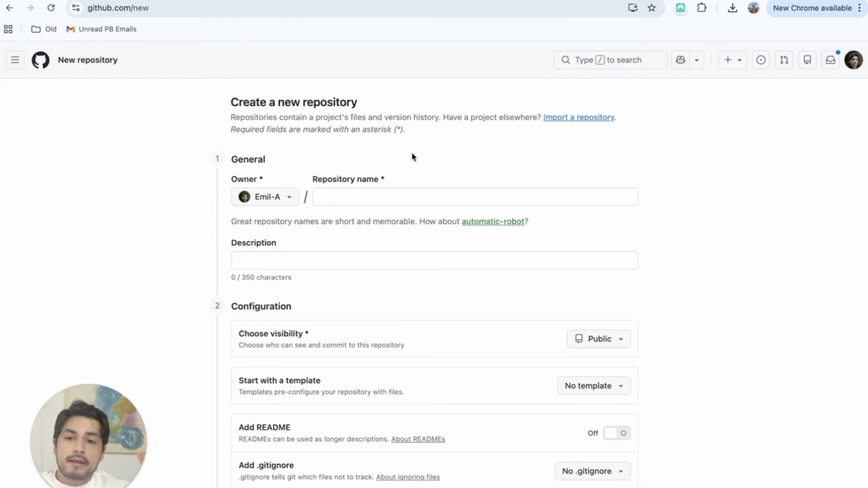Open the Create new plus menu
The height and width of the screenshot is (488, 868).
point(732,60)
